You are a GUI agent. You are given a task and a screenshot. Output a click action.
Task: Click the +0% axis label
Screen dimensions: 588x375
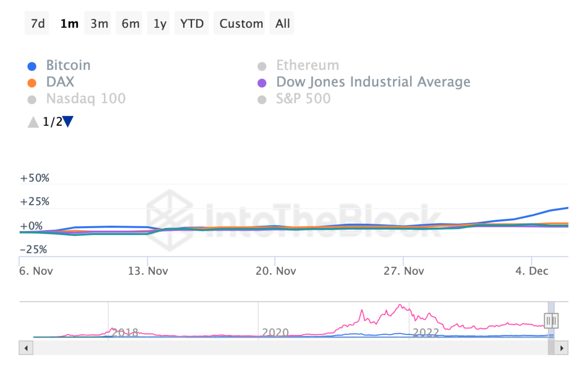31,226
